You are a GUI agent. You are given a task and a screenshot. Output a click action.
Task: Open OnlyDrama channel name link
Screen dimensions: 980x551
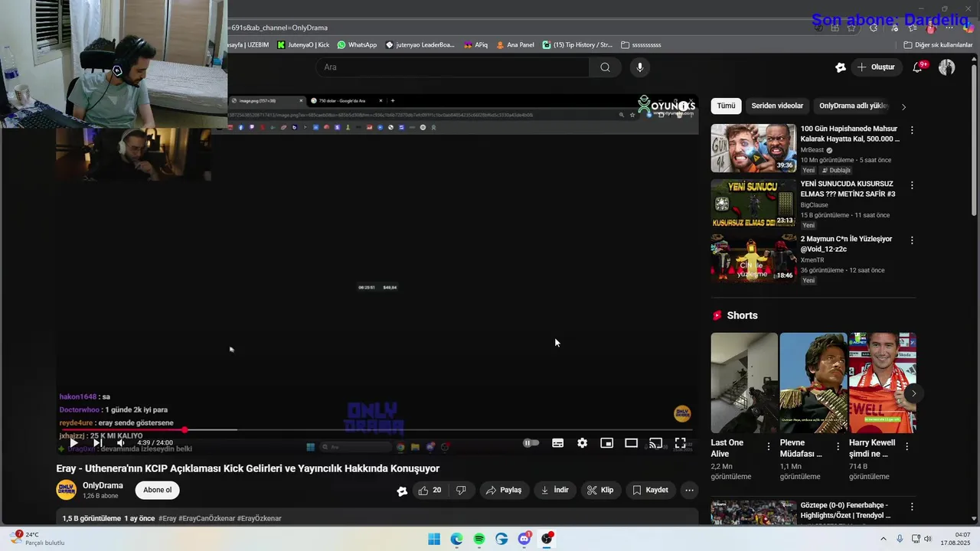click(103, 485)
